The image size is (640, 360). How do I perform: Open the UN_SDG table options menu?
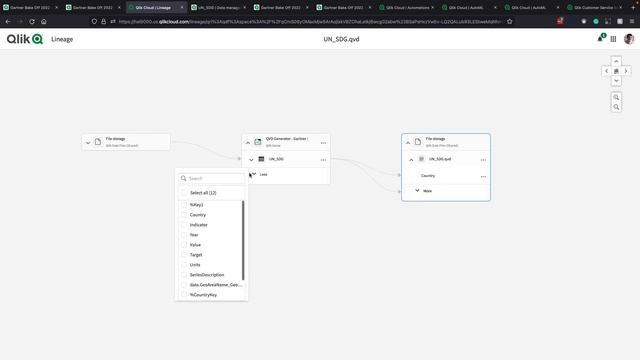(323, 160)
